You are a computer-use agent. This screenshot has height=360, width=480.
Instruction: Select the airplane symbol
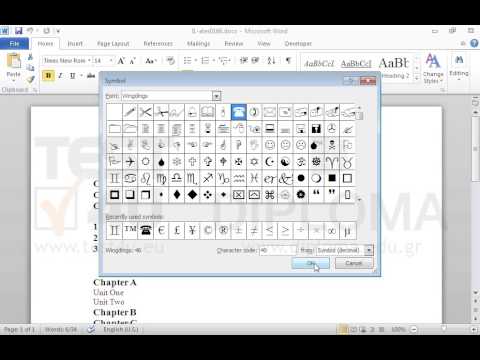(130, 162)
